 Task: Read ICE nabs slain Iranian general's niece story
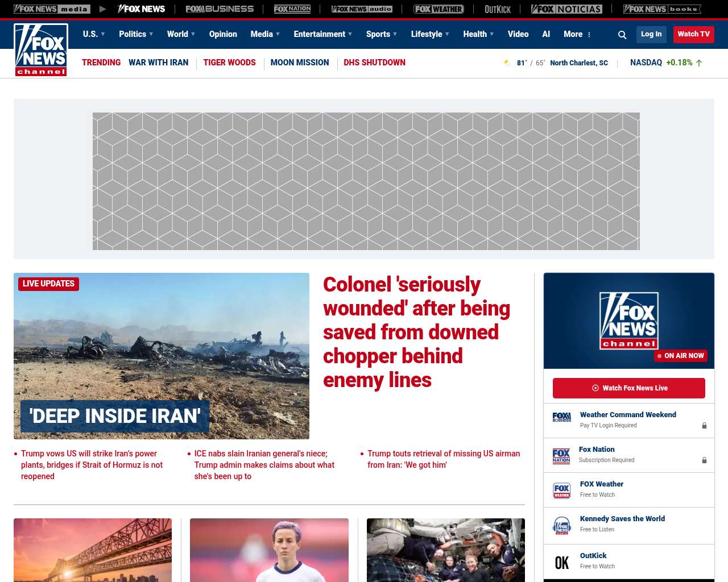pyautogui.click(x=264, y=465)
